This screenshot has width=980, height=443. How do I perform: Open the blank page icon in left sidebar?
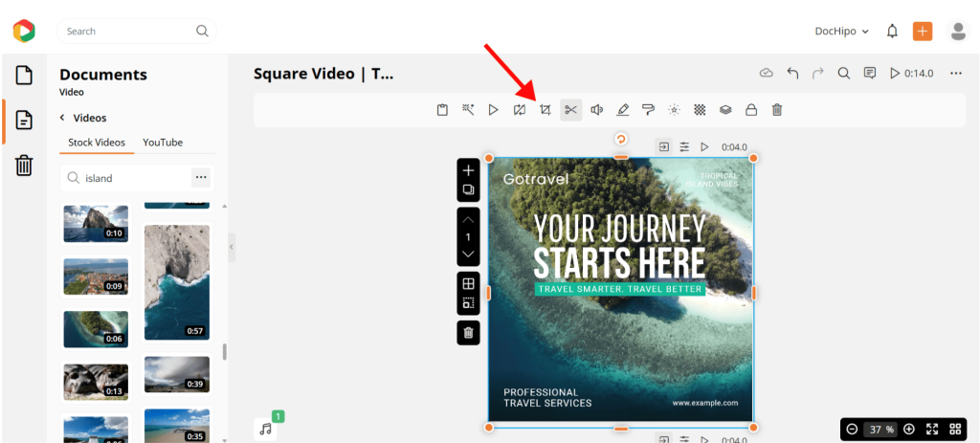click(x=24, y=76)
